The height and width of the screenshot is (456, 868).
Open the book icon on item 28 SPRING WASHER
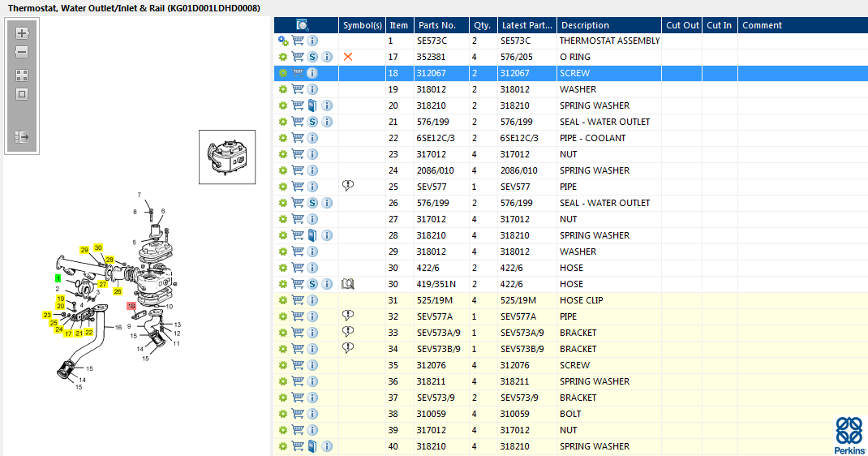pos(312,235)
